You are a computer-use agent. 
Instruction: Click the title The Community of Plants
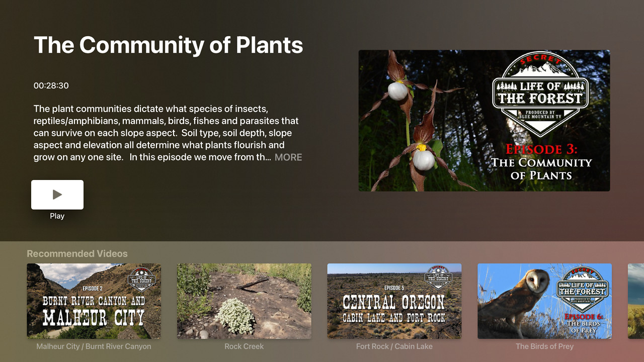click(169, 45)
